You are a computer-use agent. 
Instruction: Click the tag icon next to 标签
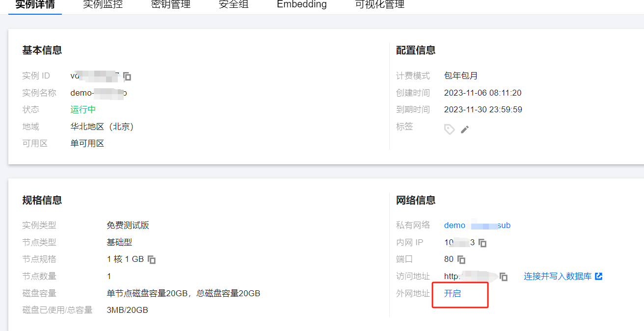449,129
